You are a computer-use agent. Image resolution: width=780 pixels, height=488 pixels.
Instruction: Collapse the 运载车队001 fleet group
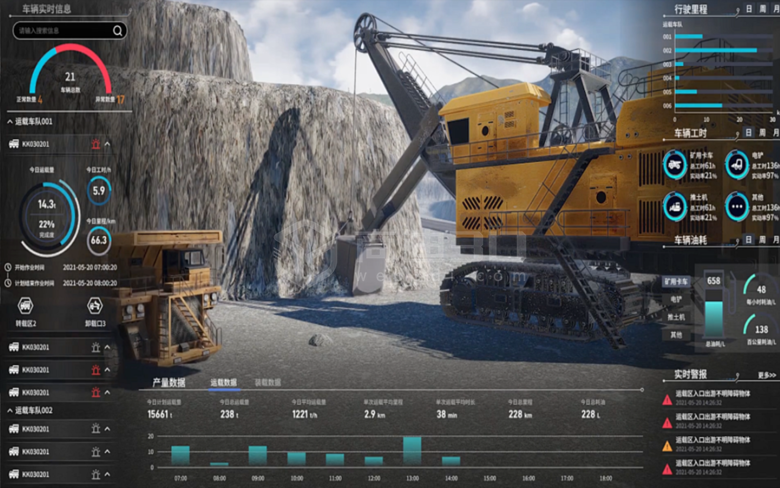(x=10, y=121)
